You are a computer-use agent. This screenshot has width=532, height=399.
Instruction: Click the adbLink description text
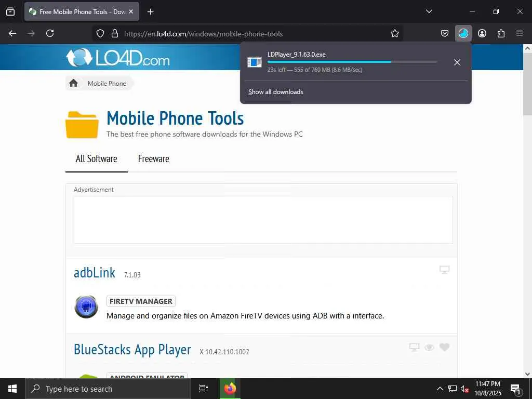tap(245, 316)
